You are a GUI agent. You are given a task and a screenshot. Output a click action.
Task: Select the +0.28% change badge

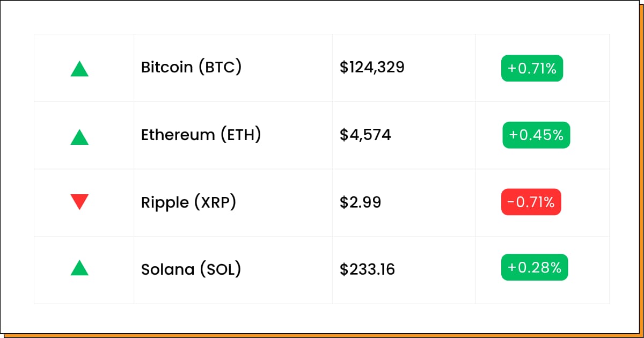click(x=535, y=267)
